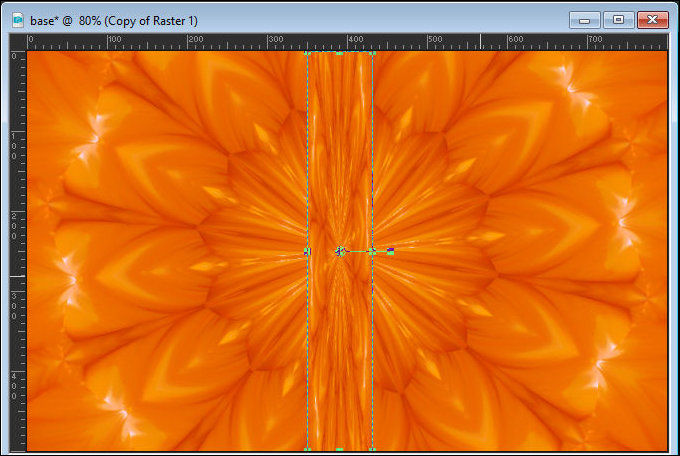Click the document icon in the title bar
The height and width of the screenshot is (456, 680).
[x=17, y=20]
